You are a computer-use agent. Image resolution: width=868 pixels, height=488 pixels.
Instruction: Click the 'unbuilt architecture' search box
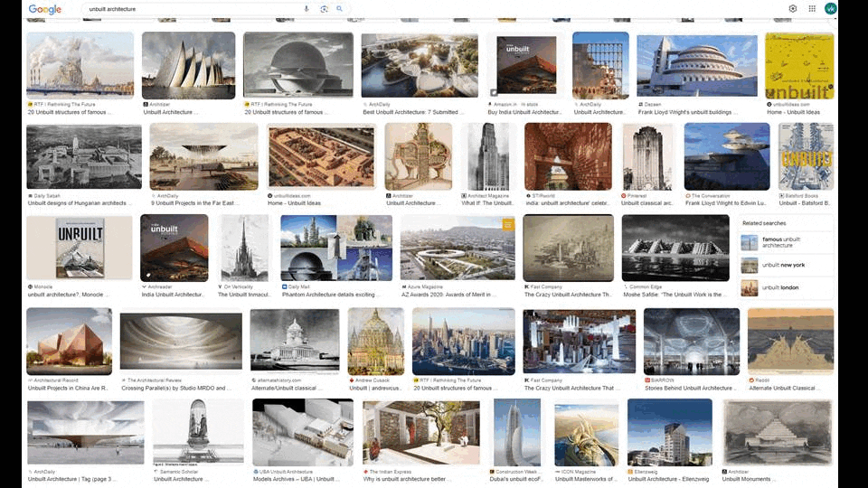click(190, 9)
